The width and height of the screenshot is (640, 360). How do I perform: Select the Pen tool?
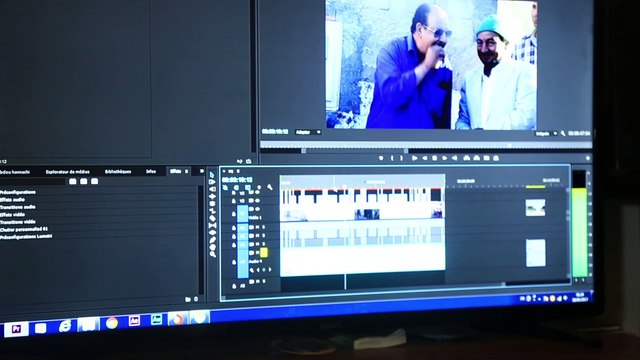[212, 240]
